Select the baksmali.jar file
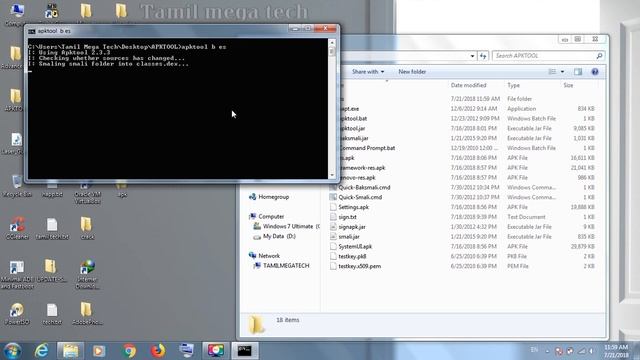This screenshot has height=360, width=640. pyautogui.click(x=354, y=138)
